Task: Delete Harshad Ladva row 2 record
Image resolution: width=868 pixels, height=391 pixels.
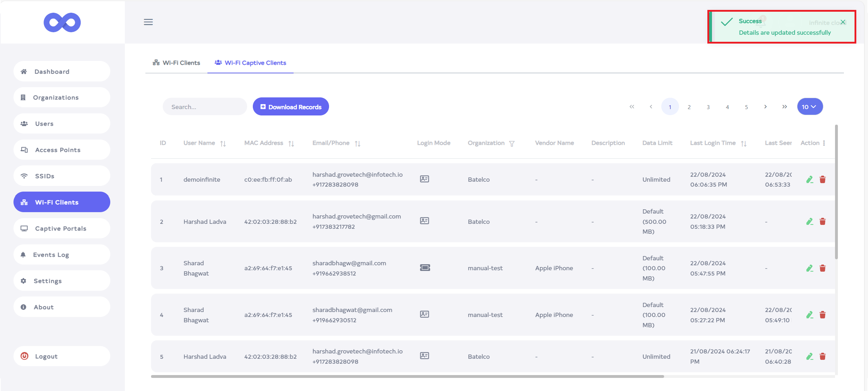Action: [823, 222]
